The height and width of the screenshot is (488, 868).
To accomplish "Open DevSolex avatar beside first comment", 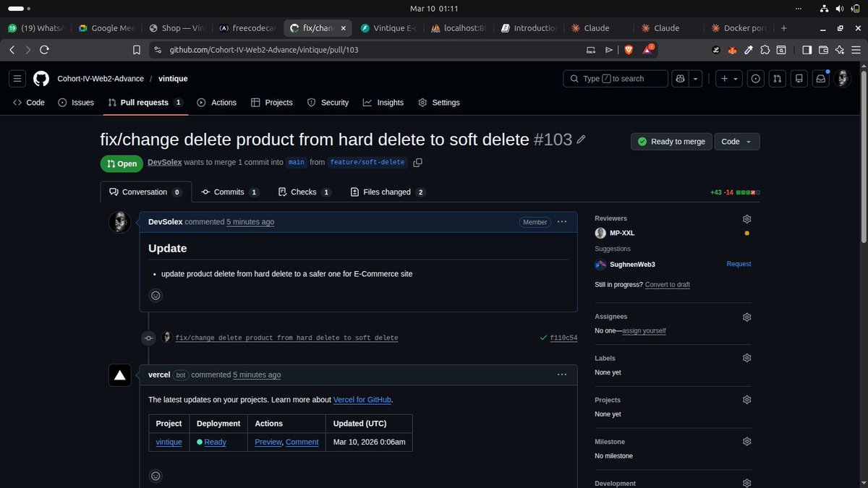I will tap(119, 223).
